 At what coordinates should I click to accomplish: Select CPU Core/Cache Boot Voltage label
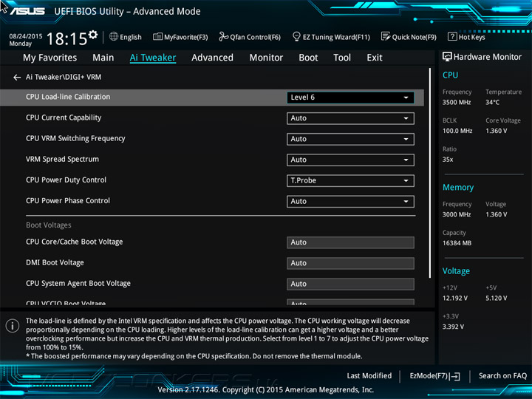(75, 242)
